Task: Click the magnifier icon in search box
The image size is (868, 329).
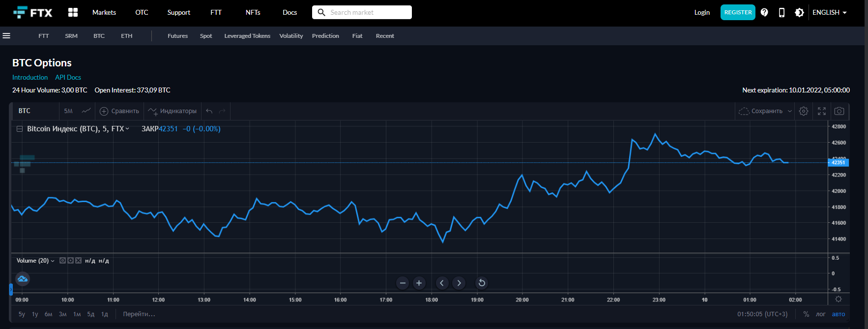Action: (321, 12)
